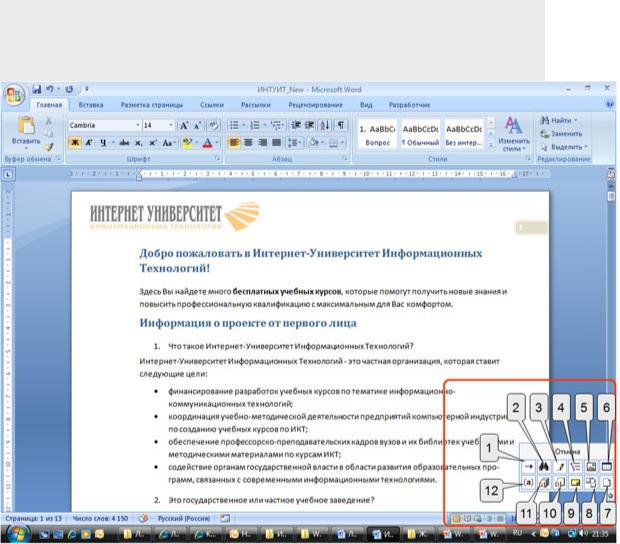Viewport: 620px width, 544px height.
Task: Cut the selection with the scissors icon
Action: [49, 121]
